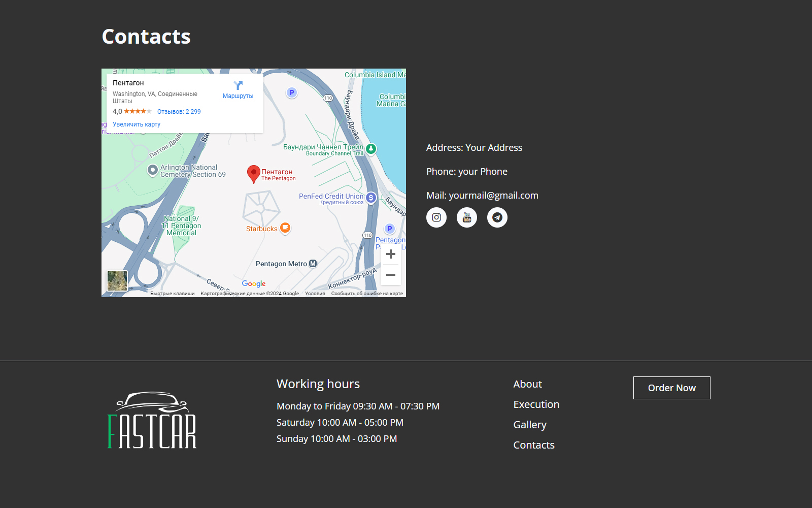
Task: Click the Pentagon Metro station icon
Action: (313, 264)
